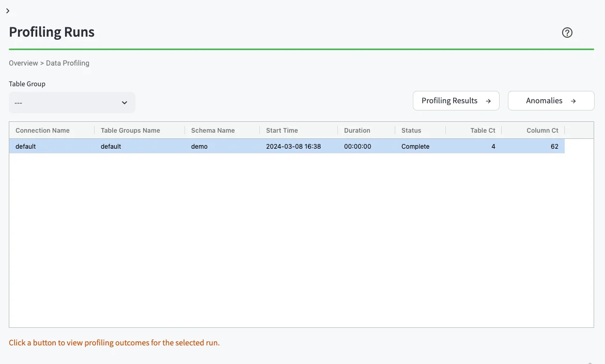The width and height of the screenshot is (605, 364).
Task: Click the dropdown chevron on Table Group selector
Action: [124, 102]
